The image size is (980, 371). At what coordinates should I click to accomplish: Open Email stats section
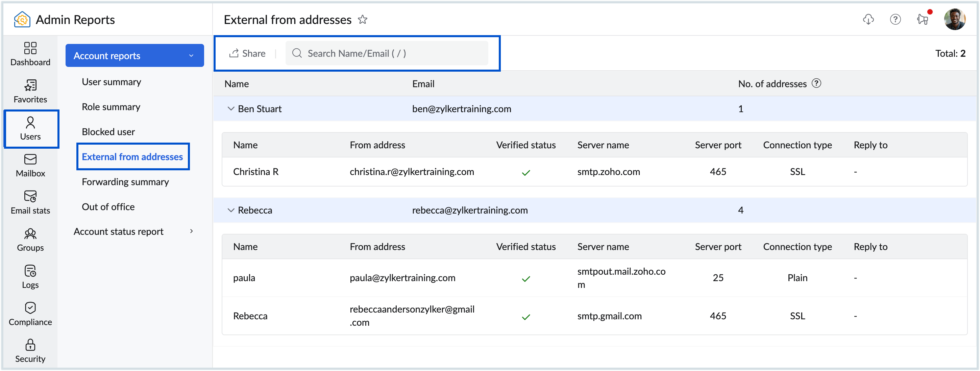click(30, 202)
